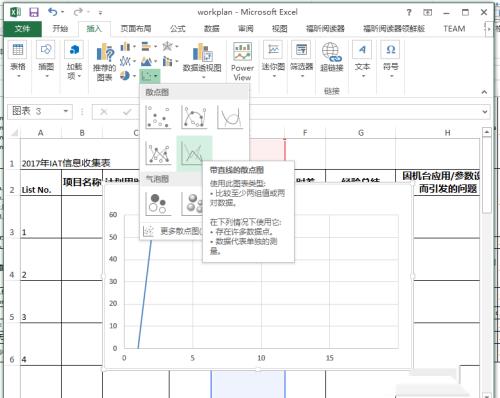The image size is (500, 398).
Task: Choose scatter with smooth lines and markers
Action: 194,117
